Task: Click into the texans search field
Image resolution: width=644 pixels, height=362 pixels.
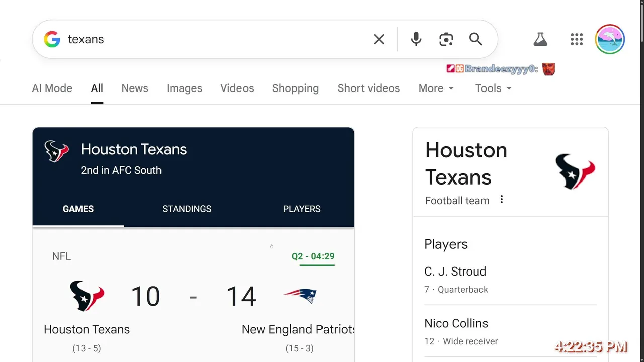Action: (x=216, y=39)
